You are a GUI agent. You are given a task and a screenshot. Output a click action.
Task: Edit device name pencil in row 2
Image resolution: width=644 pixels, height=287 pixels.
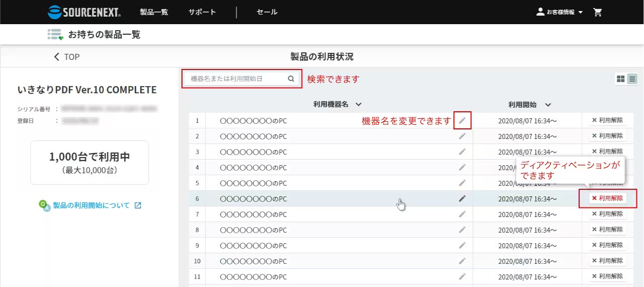(462, 136)
